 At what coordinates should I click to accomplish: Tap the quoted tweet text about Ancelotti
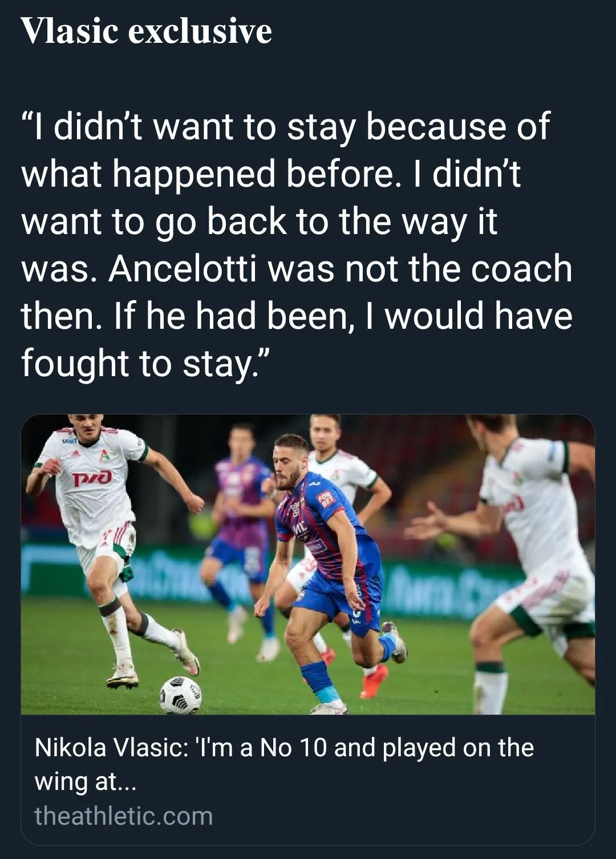coord(297,245)
